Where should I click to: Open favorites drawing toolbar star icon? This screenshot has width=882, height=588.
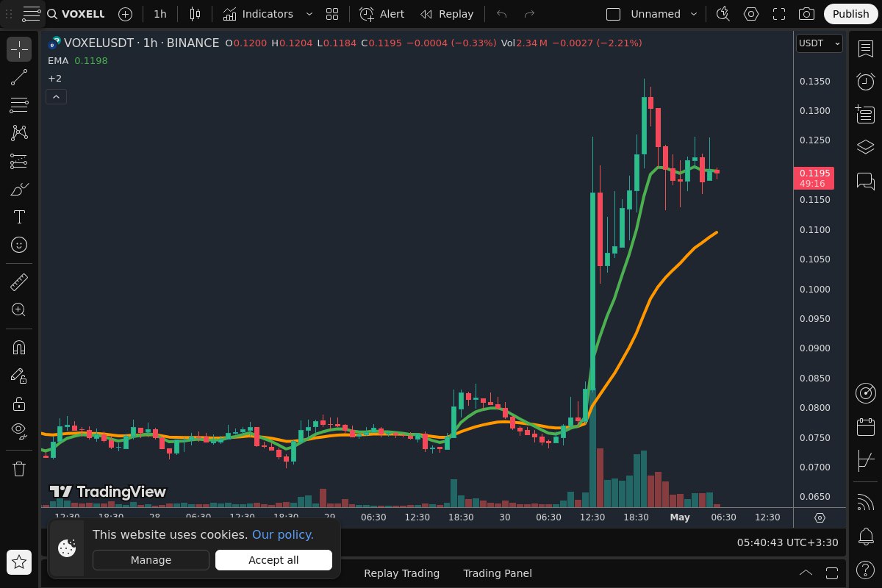(19, 562)
